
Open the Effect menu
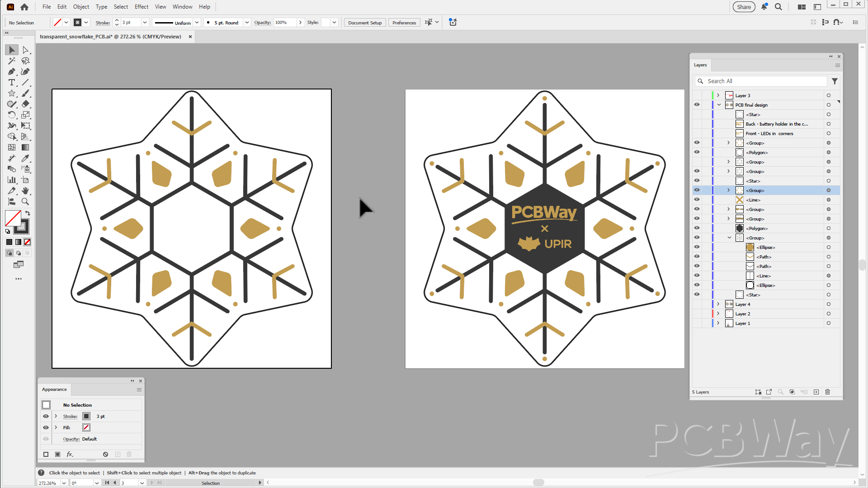click(x=141, y=7)
